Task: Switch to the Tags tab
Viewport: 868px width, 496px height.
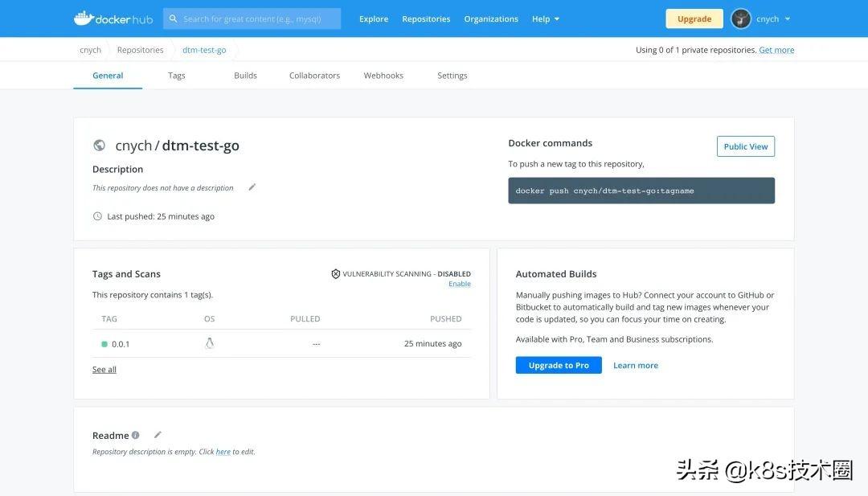Action: tap(177, 76)
